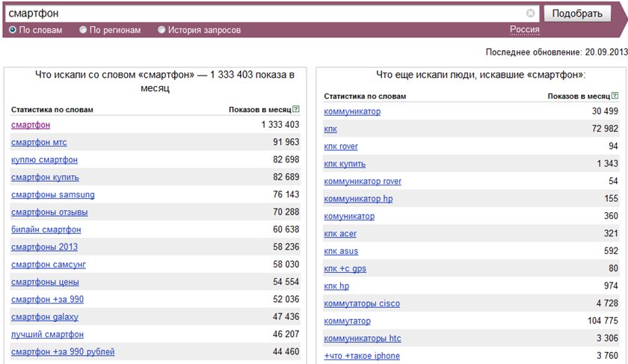Click the right table's 'Статистика по словам' header
Viewport: 628px width, 364px height.
tap(365, 96)
